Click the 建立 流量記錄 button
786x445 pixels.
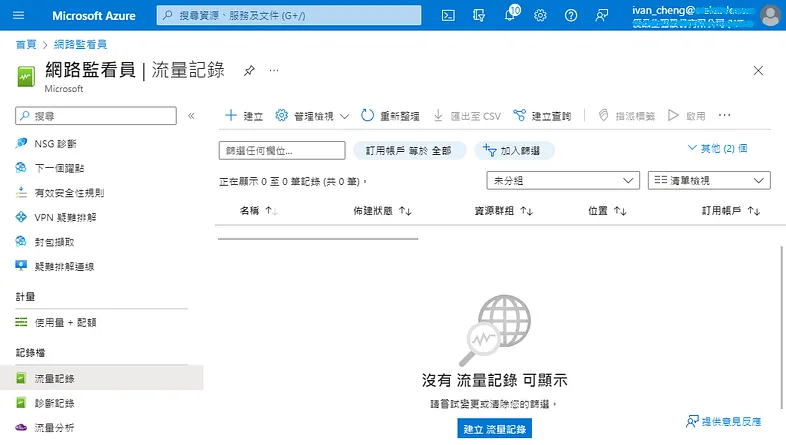[x=494, y=429]
